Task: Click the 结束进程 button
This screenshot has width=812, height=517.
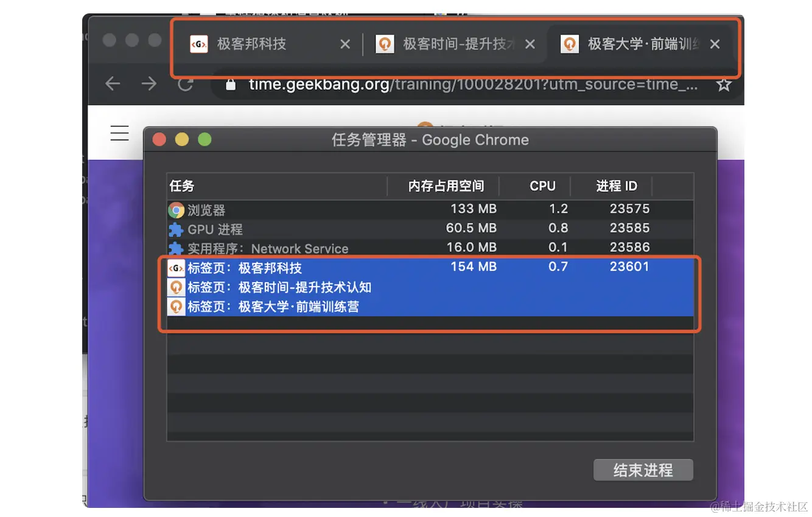Action: point(643,470)
